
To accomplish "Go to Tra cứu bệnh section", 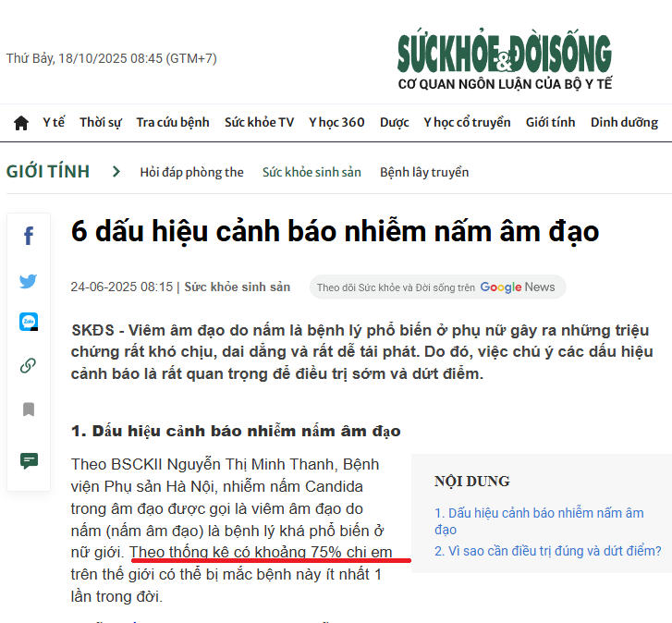I will 173,123.
